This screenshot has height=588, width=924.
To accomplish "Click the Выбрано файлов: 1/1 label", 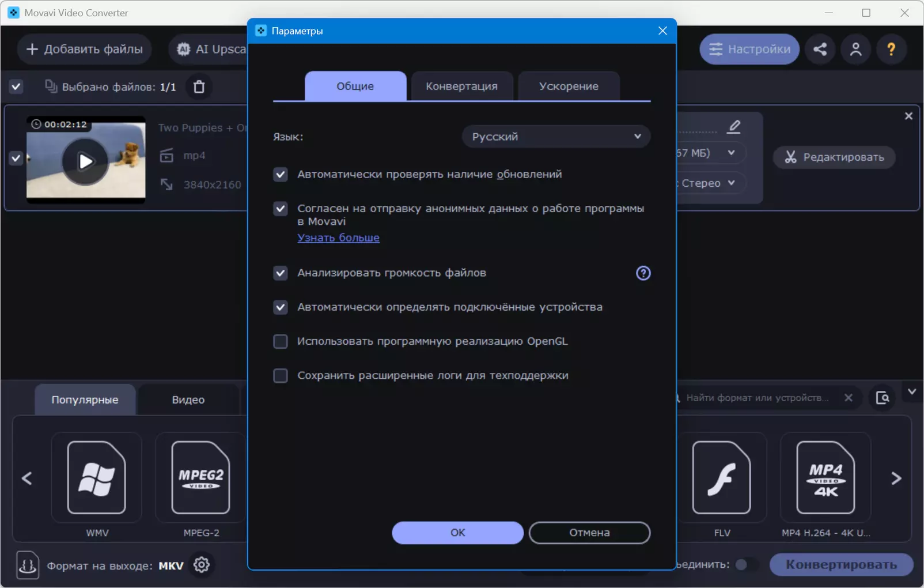I will [x=119, y=87].
